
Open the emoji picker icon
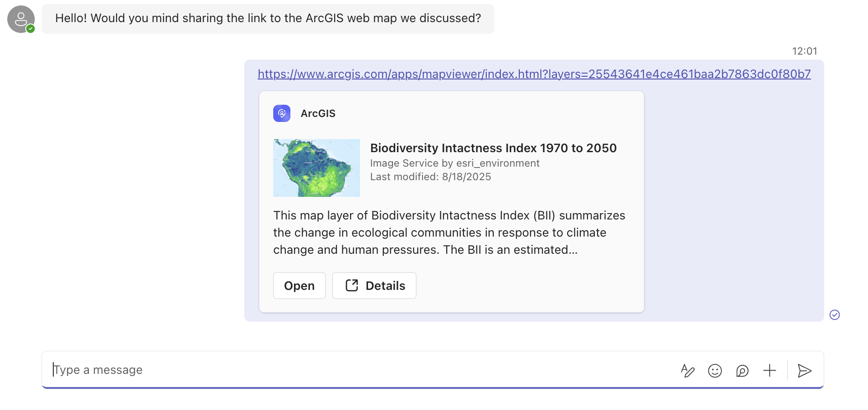pyautogui.click(x=715, y=371)
